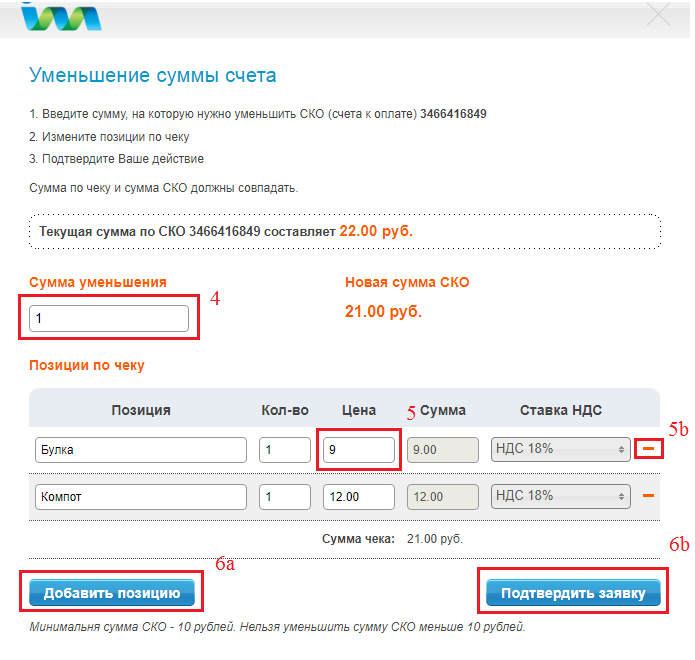Open the НДС rate dropdown for Булка
The height and width of the screenshot is (660, 695).
click(561, 450)
